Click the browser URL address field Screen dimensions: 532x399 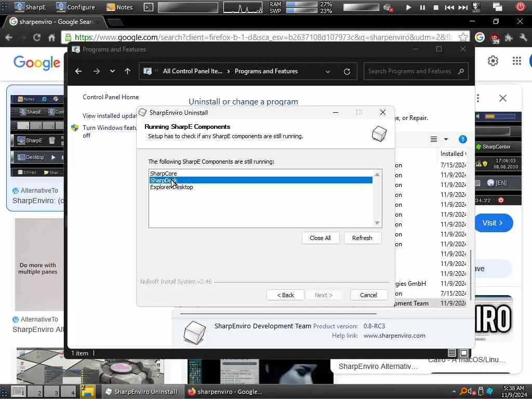coord(263,37)
